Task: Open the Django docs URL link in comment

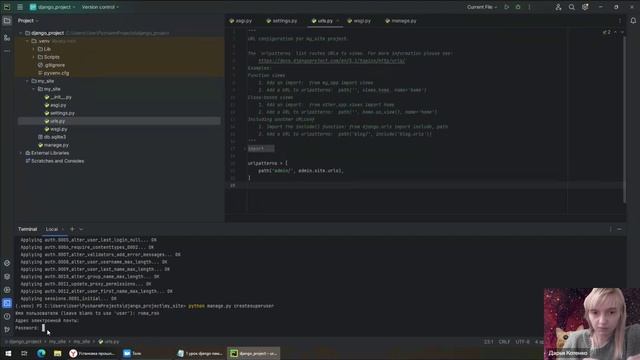Action: 331,60
